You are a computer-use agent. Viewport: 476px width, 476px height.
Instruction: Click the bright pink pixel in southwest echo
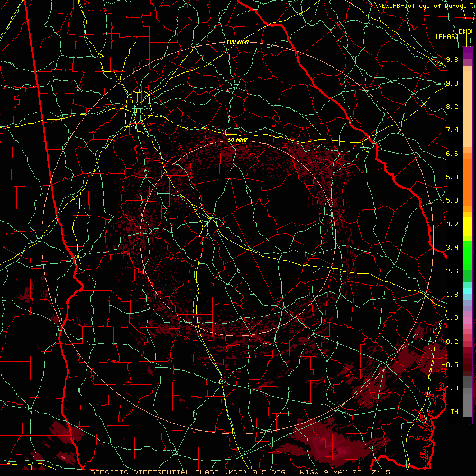click(63, 457)
